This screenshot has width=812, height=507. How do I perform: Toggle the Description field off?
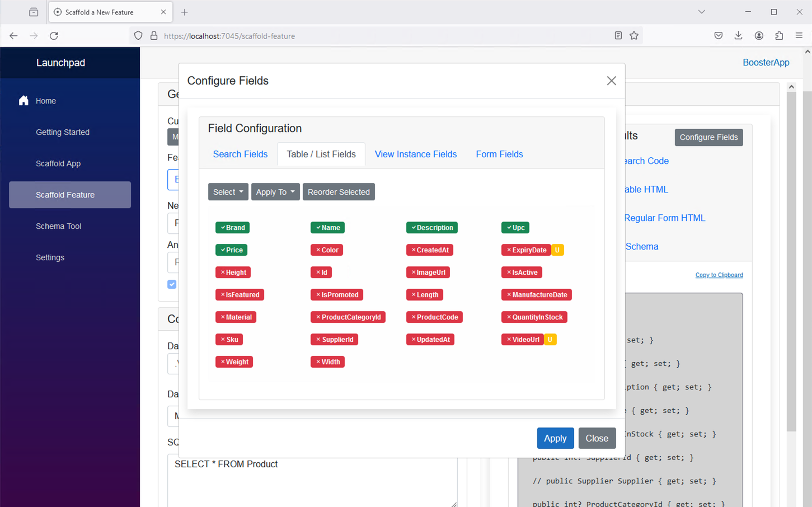coord(431,228)
